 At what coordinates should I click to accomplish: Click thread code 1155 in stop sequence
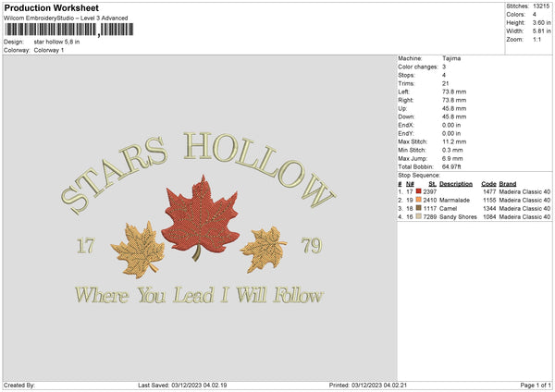(489, 201)
